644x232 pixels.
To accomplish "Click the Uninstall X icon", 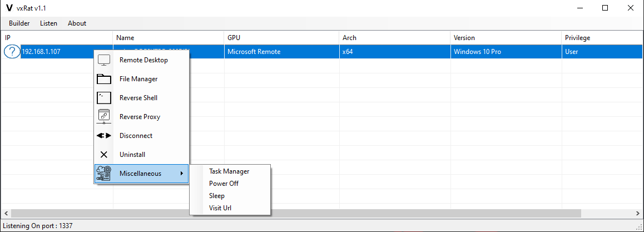I will click(x=104, y=155).
